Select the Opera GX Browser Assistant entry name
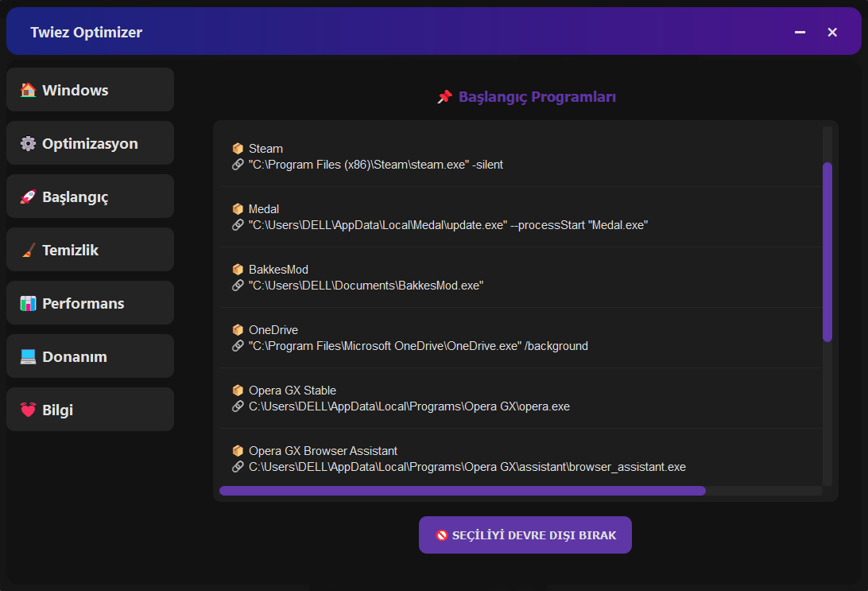The height and width of the screenshot is (591, 868). point(324,450)
